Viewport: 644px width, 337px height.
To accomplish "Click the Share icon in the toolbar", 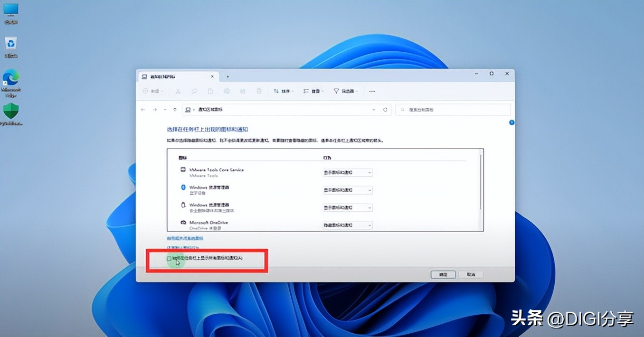I will pos(242,91).
